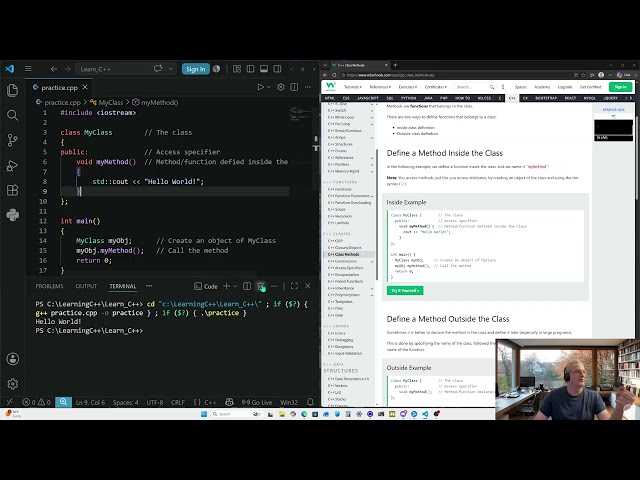The width and height of the screenshot is (640, 480).
Task: Open VS Code notifications bell
Action: (310, 402)
